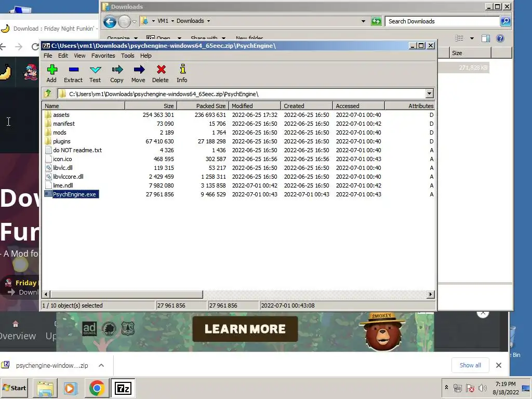This screenshot has height=399, width=532.
Task: Launch Windows Media Player from taskbar
Action: pyautogui.click(x=71, y=389)
